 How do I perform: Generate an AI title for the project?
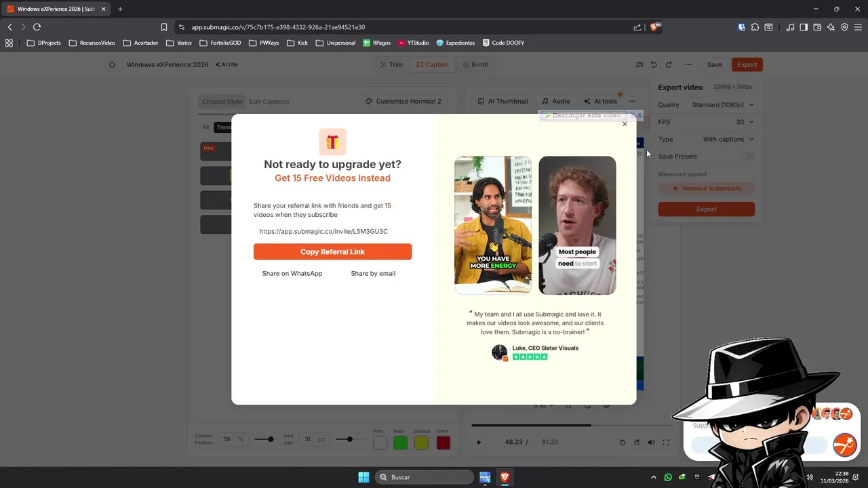[226, 64]
